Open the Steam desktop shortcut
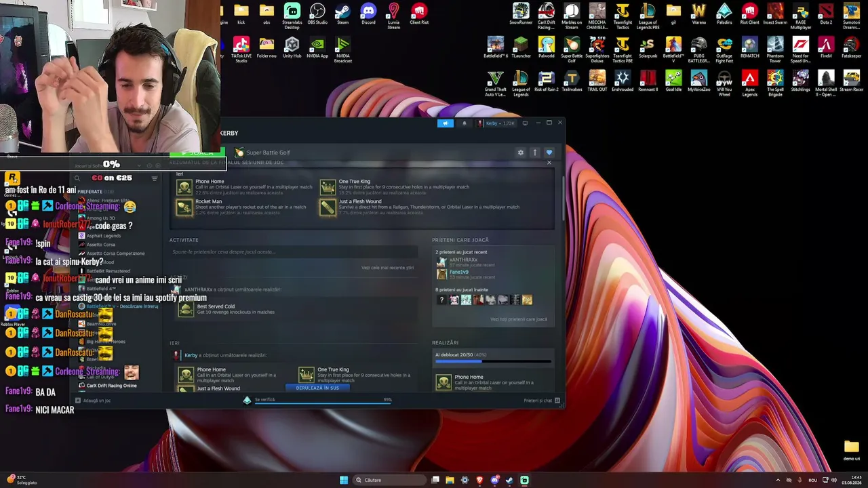The height and width of the screenshot is (488, 868). (x=343, y=14)
